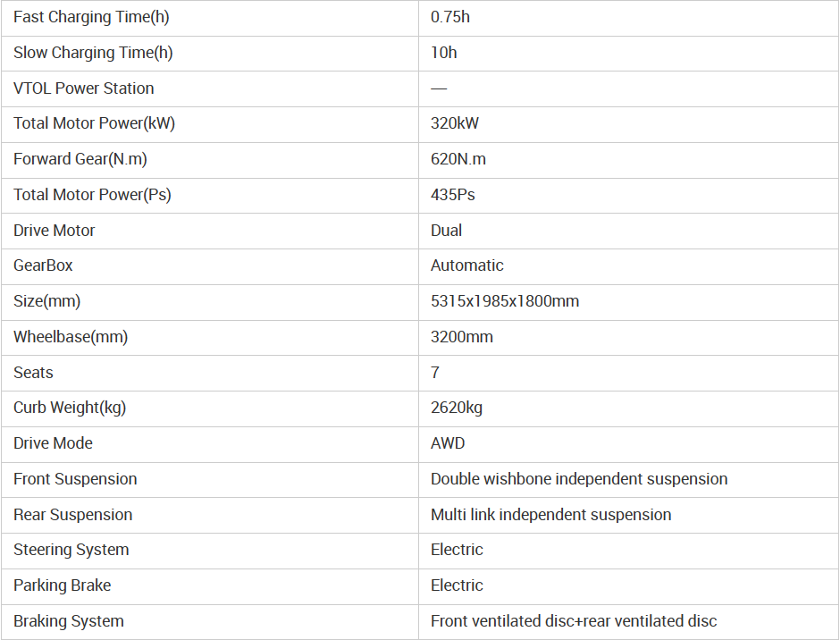The image size is (840, 640).
Task: Click the Total Motor Power(Ps) label
Action: [92, 195]
